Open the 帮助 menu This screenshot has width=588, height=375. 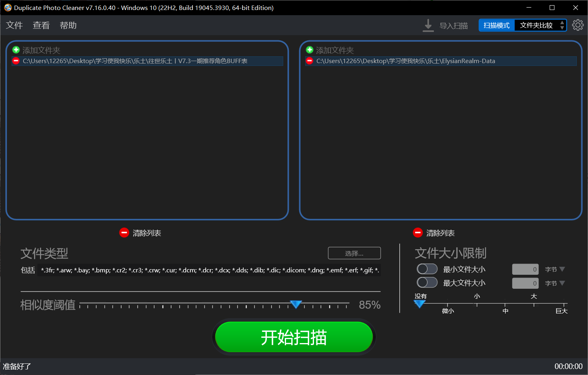pos(68,26)
